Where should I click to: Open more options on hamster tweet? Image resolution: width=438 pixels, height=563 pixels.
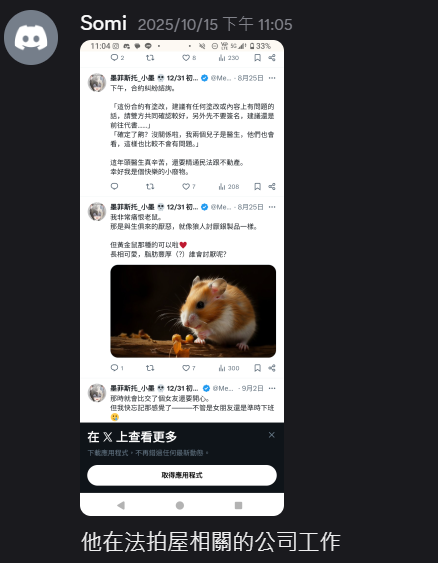pos(272,207)
